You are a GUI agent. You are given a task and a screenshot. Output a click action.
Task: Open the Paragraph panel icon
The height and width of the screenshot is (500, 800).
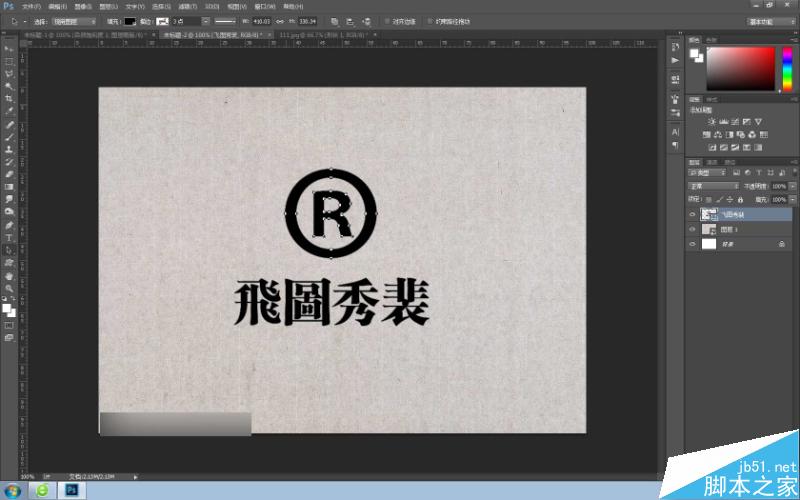tap(676, 145)
